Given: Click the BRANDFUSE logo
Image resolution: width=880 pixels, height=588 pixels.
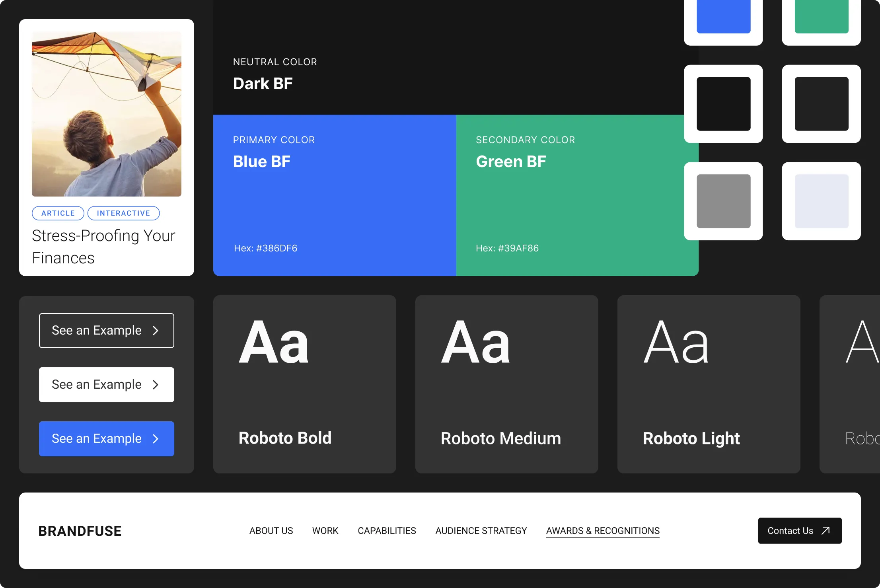Looking at the screenshot, I should point(80,531).
